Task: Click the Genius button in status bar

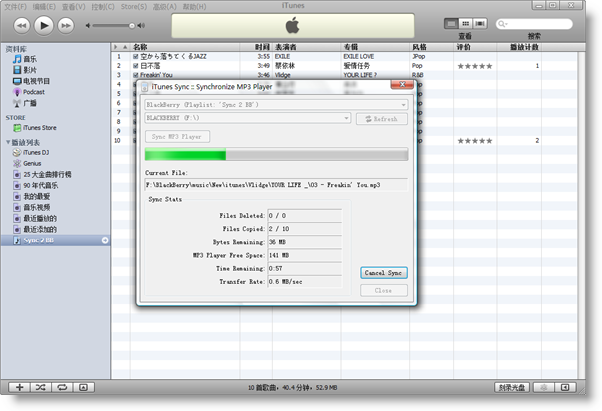Action: 543,387
